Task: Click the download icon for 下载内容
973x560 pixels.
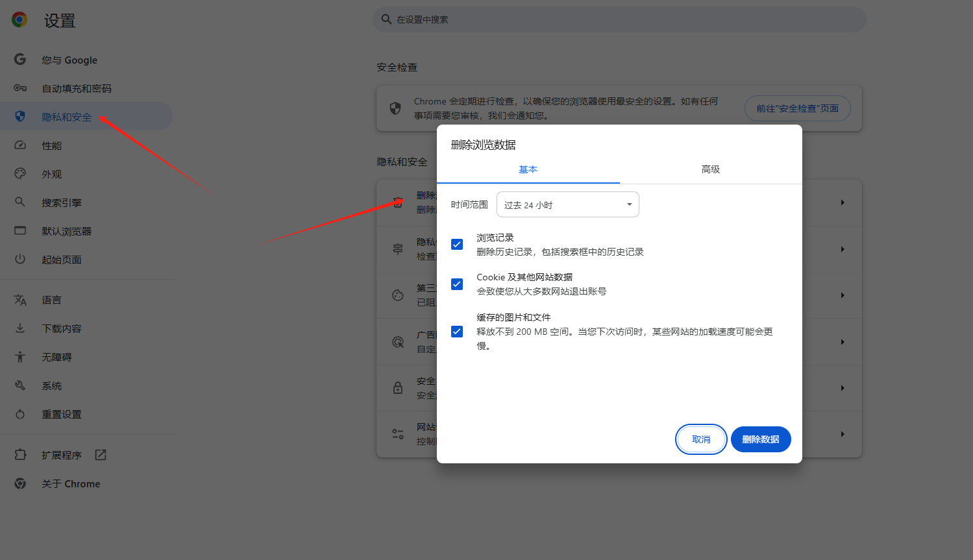Action: pos(20,328)
